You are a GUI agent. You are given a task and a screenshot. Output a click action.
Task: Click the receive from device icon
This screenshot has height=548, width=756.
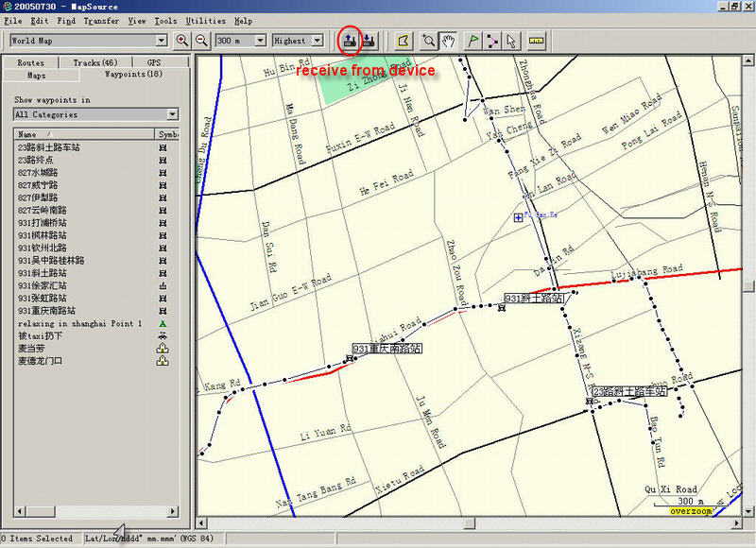(350, 41)
